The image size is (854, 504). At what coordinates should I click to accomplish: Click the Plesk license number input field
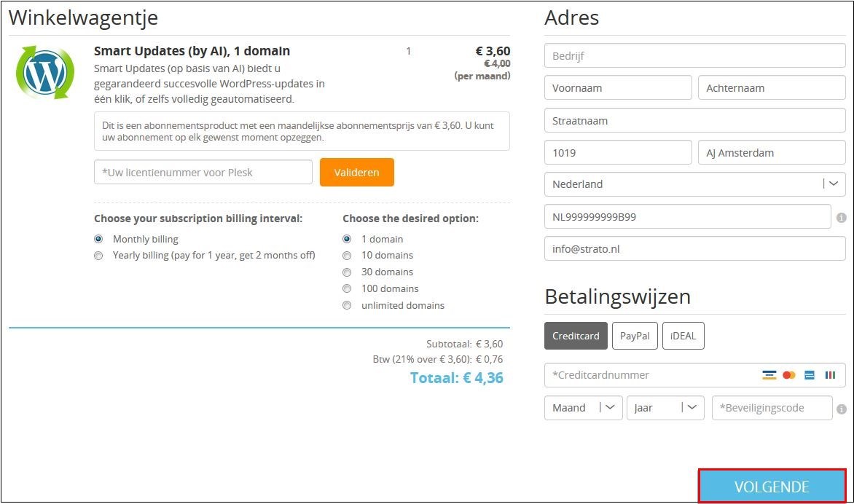203,172
